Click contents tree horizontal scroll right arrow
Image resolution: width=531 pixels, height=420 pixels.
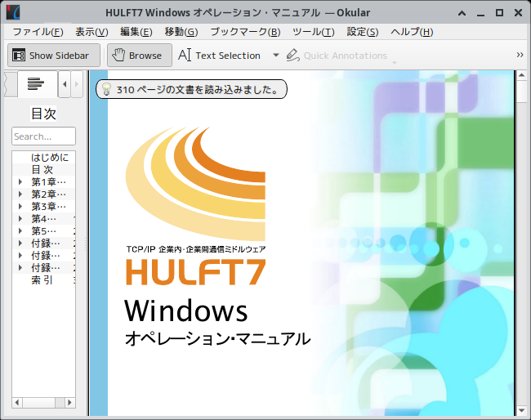(x=69, y=402)
